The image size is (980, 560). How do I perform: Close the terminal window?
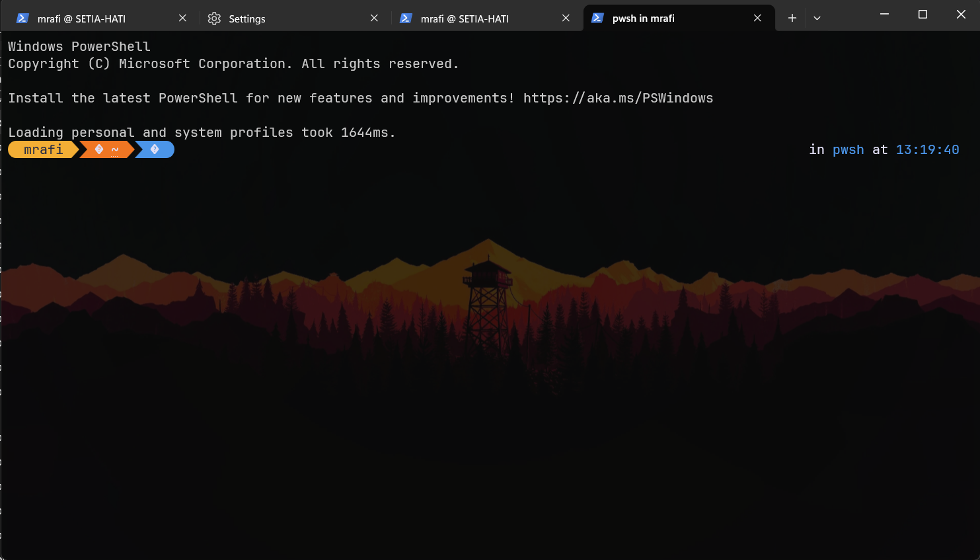pyautogui.click(x=961, y=15)
